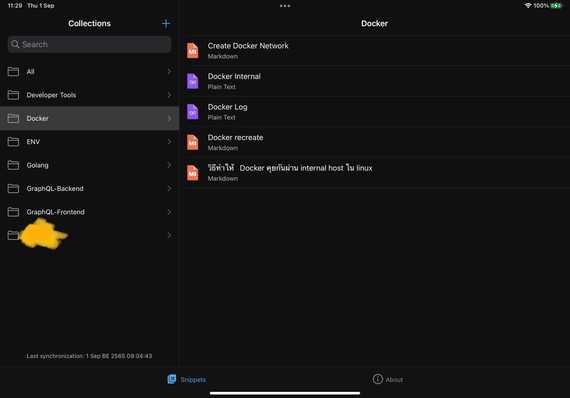Click the Search collections field

tap(89, 44)
